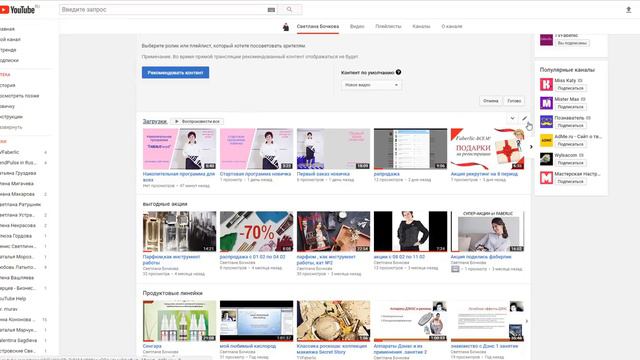
Task: Click the purple Faberlic channel avatar
Action: point(546,40)
